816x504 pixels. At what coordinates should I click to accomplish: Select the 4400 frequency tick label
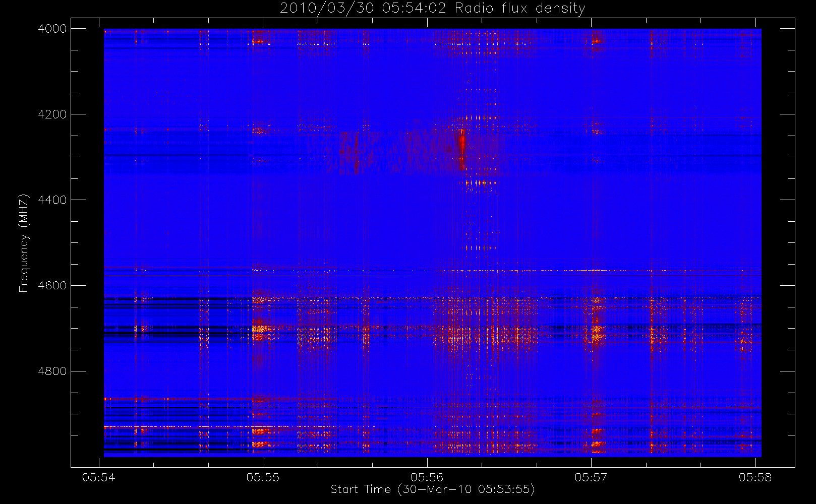(52, 200)
